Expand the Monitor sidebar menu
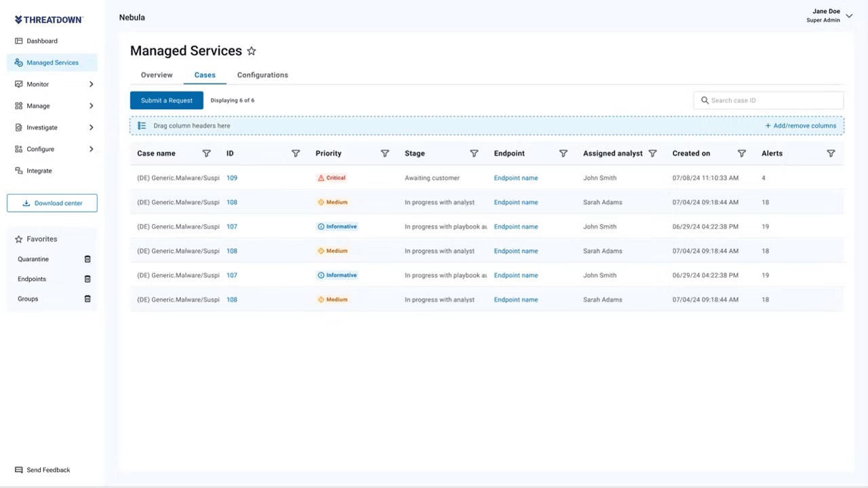Screen dimensions: 868x488 tap(91, 84)
